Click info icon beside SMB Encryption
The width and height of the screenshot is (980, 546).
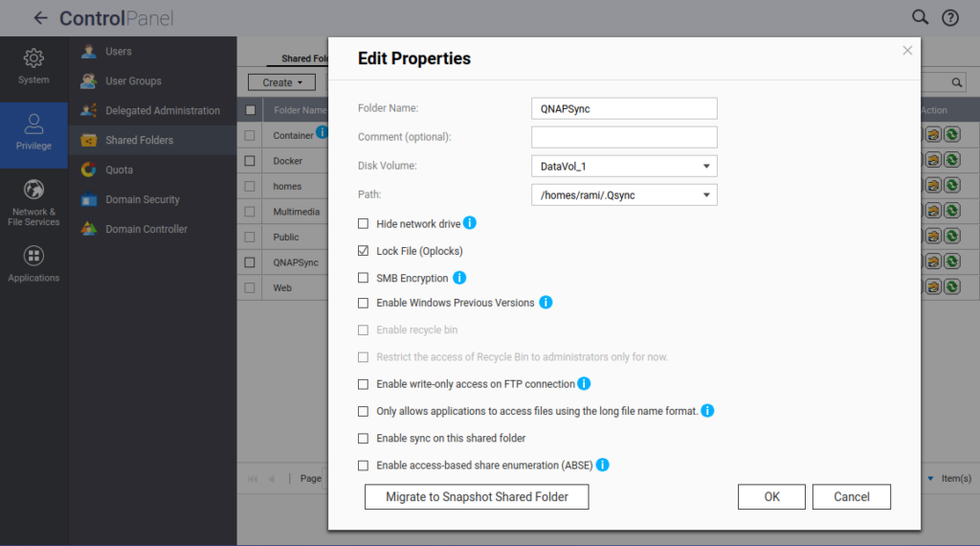pyautogui.click(x=459, y=278)
